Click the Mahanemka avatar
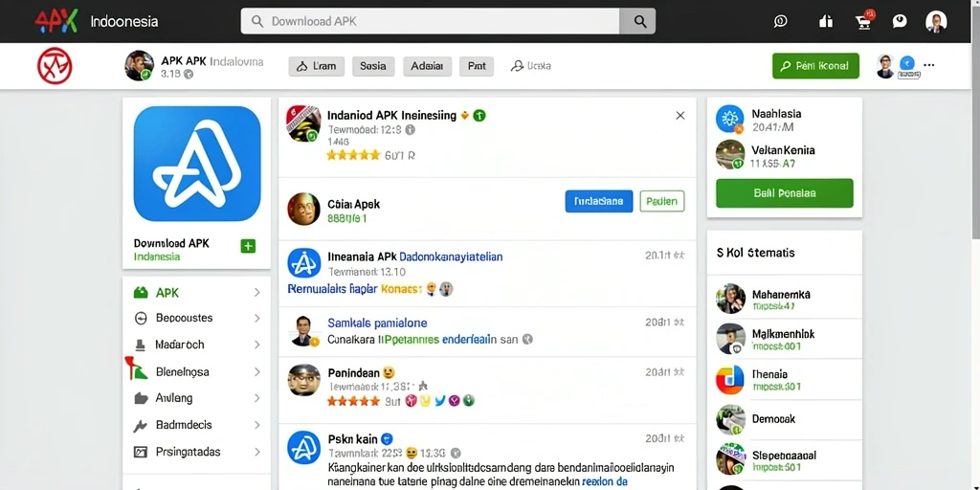Image resolution: width=980 pixels, height=490 pixels. click(x=730, y=299)
